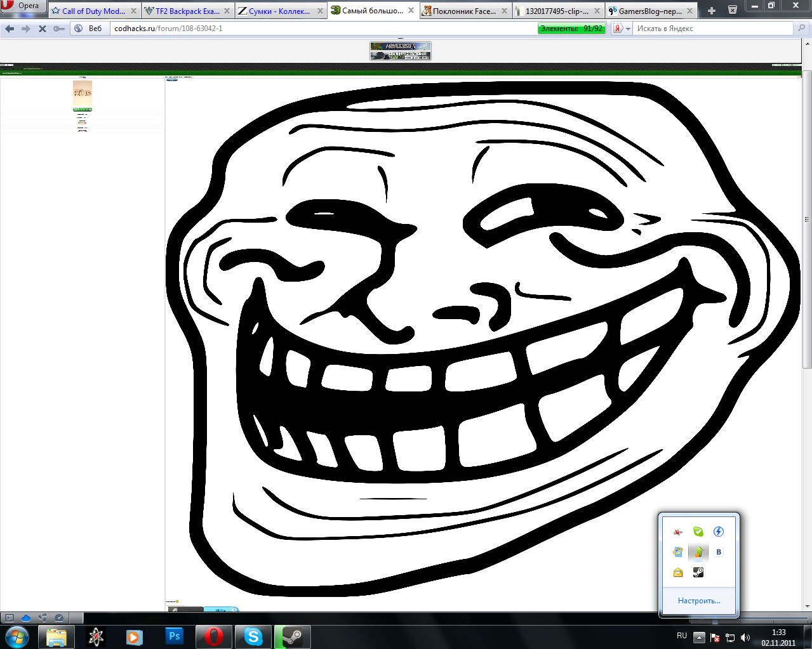The image size is (812, 649).
Task: Open the closed tabs trash icon
Action: point(732,10)
